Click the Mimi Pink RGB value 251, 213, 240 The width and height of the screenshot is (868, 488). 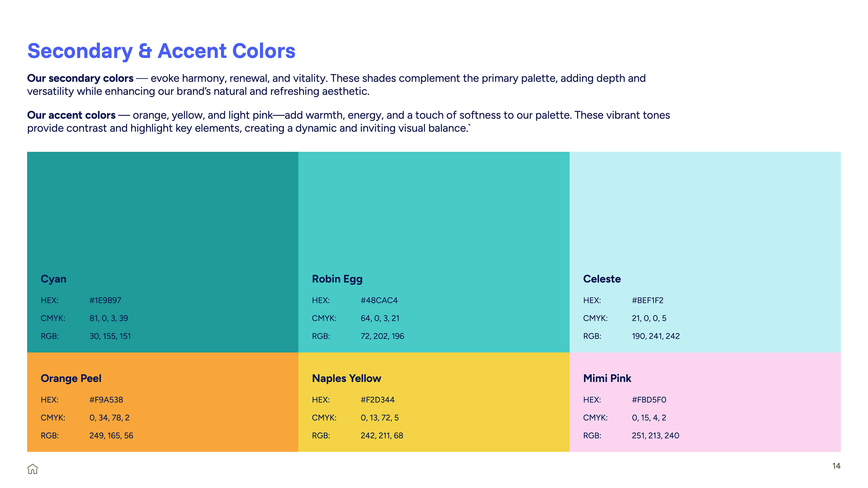(x=655, y=435)
